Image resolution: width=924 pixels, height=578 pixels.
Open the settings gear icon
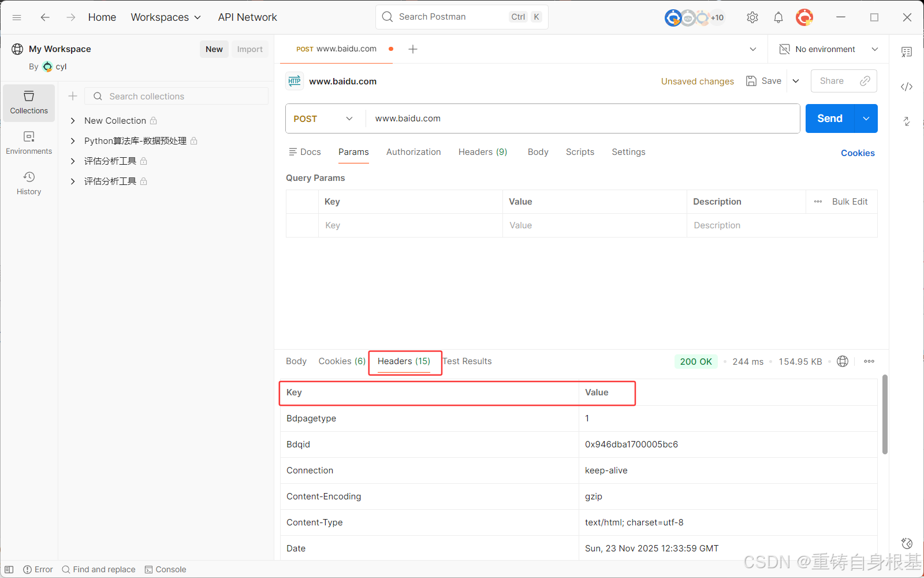tap(752, 17)
